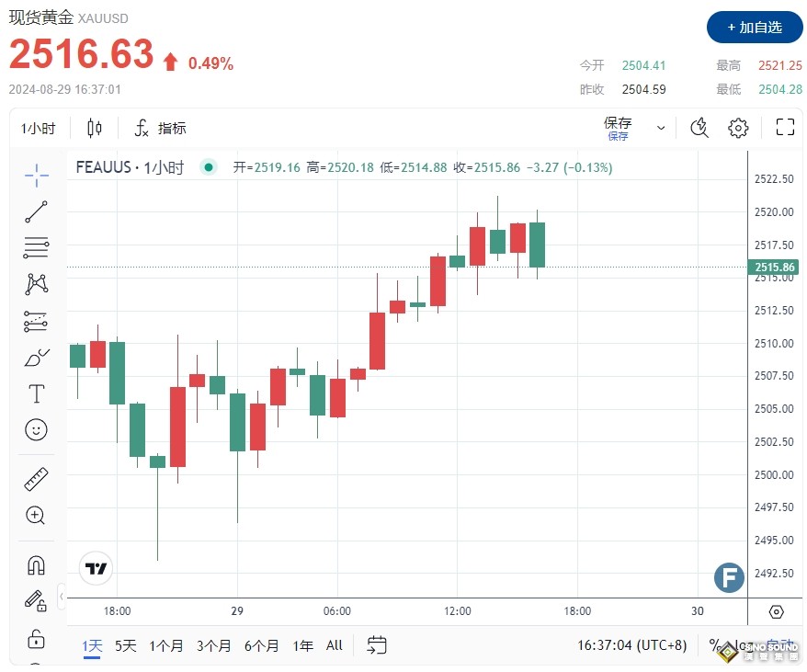Select the 1天 date range
The height and width of the screenshot is (672, 807).
92,645
